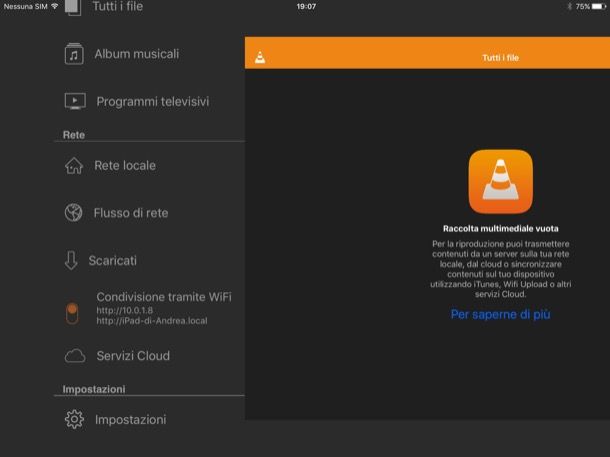Select the Tutti i file entry at top of sidebar
Screen dimensions: 610x457
click(x=117, y=6)
